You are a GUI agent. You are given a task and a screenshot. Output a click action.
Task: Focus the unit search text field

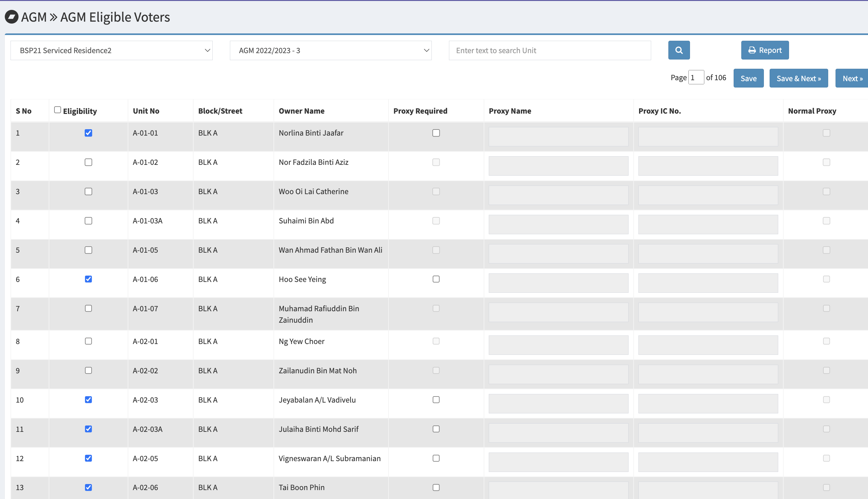point(550,50)
